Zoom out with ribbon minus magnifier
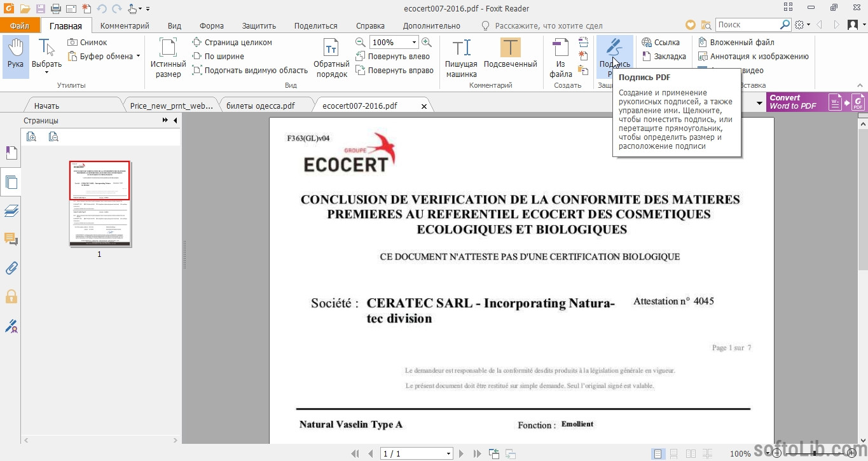Viewport: 868px width, 461px height. pos(360,42)
